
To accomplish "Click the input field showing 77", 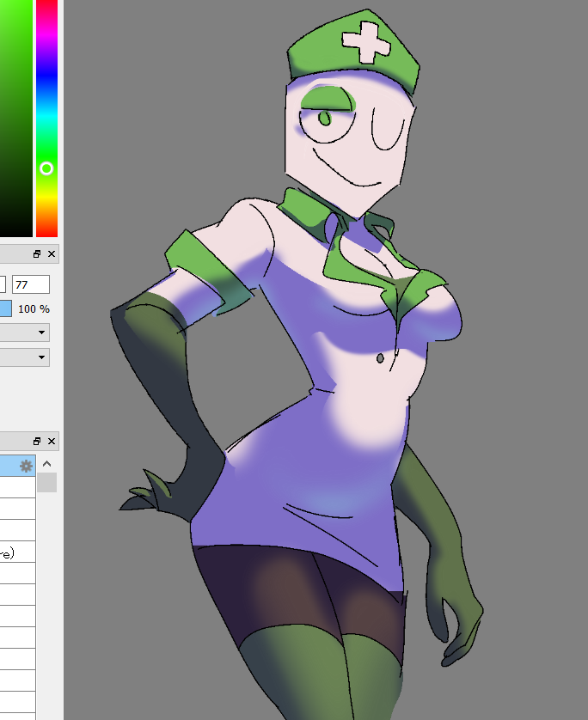I will click(x=31, y=284).
